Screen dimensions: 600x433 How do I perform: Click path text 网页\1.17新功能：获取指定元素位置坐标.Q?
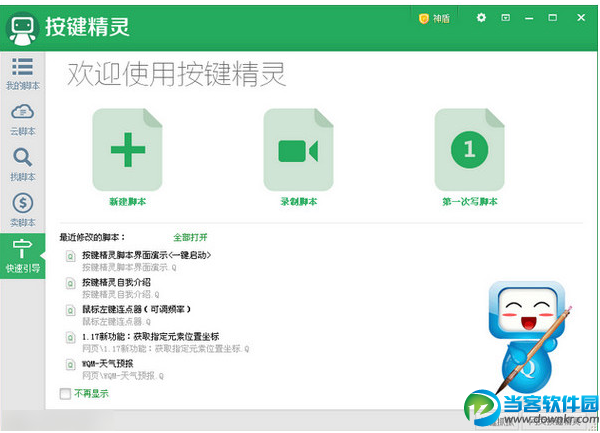(x=166, y=349)
